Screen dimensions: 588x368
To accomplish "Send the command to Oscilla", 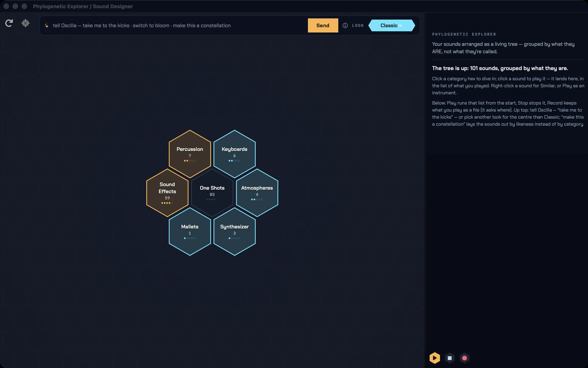I will (323, 25).
